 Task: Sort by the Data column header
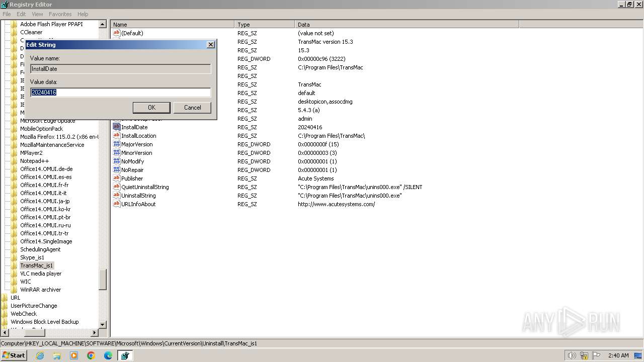407,24
